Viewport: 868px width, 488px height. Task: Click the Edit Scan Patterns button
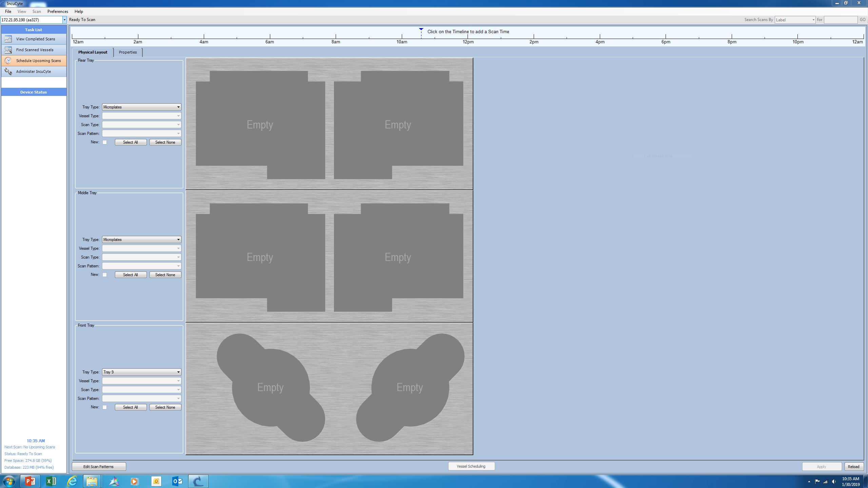[99, 467]
